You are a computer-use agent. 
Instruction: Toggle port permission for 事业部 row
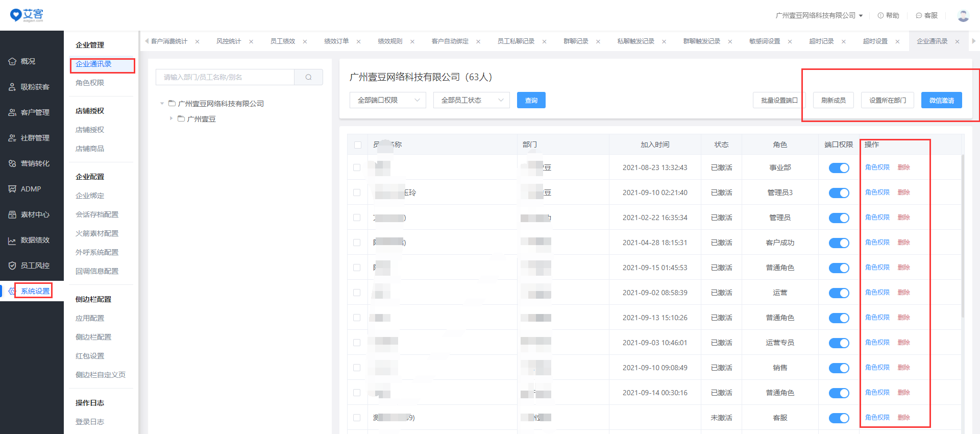(839, 168)
